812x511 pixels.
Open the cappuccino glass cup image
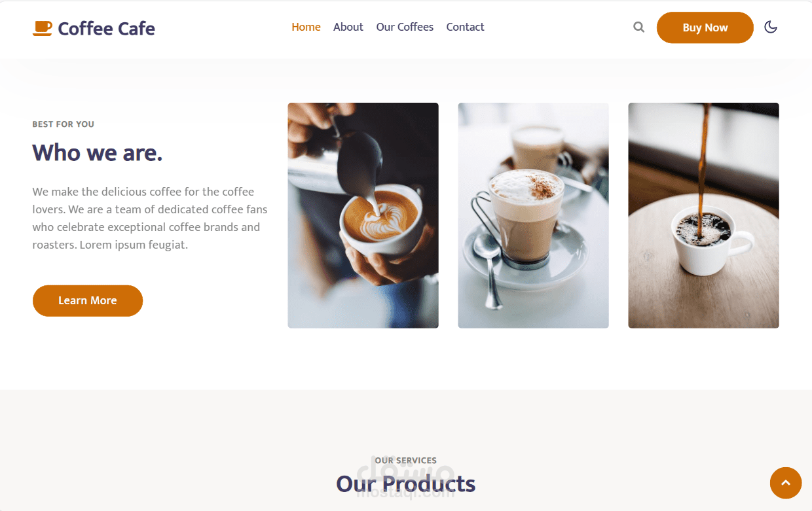pos(533,215)
